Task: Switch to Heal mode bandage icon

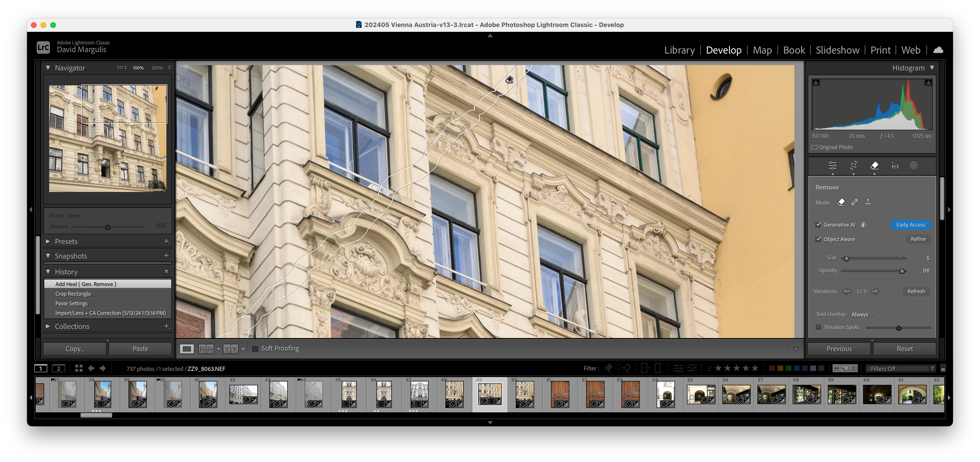Action: 854,203
